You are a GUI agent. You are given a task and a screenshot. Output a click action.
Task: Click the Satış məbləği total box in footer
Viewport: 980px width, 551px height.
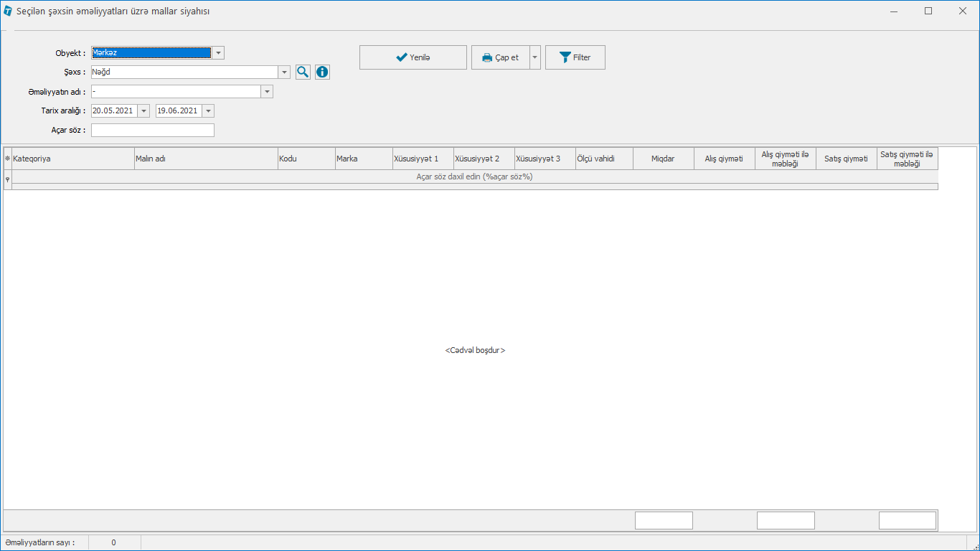tap(908, 520)
